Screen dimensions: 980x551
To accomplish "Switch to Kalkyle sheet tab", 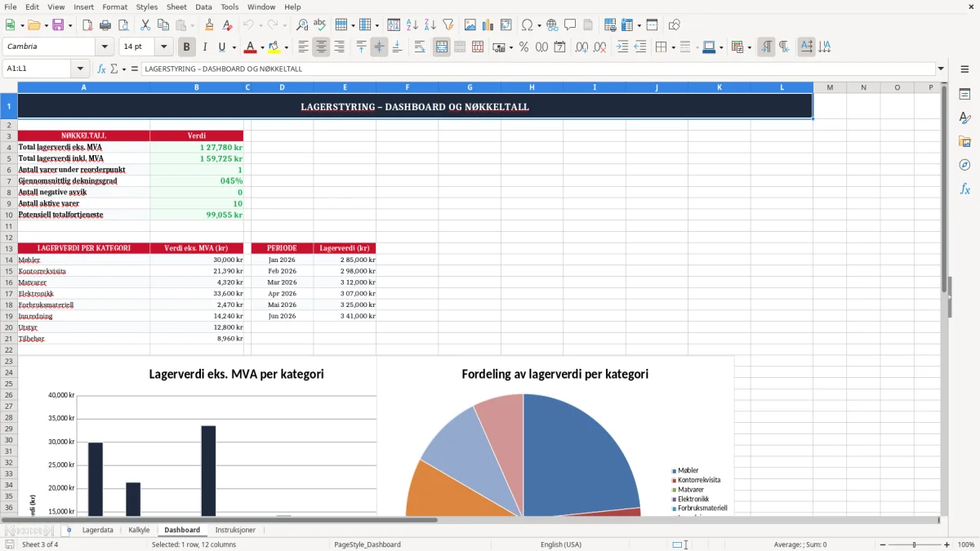I will [139, 530].
